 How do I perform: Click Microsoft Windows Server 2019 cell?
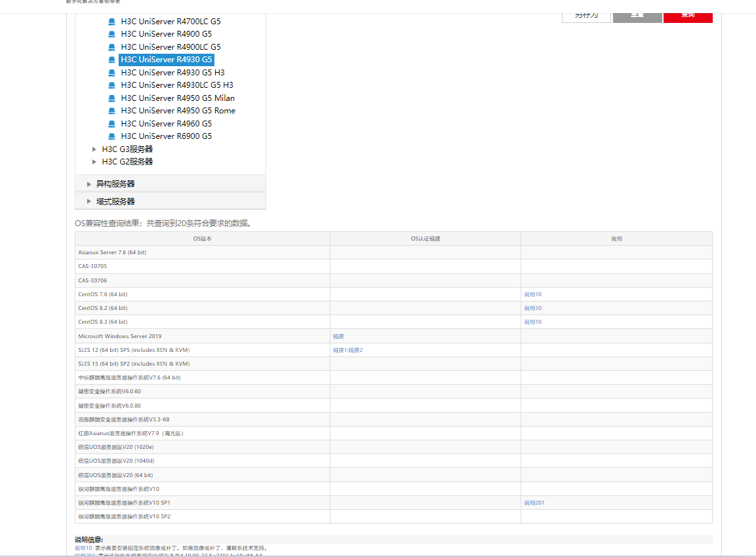203,336
